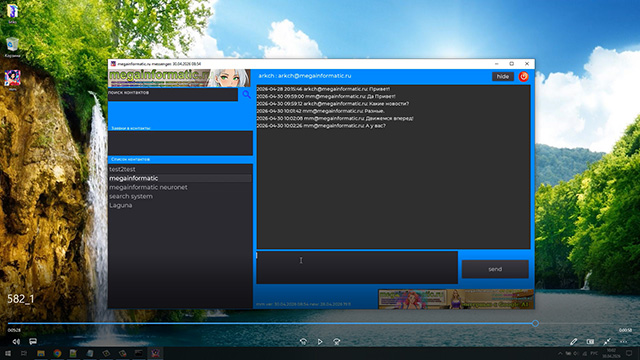Screen dimensions: 640x360
Task: Play the video with the play button
Action: coord(320,342)
